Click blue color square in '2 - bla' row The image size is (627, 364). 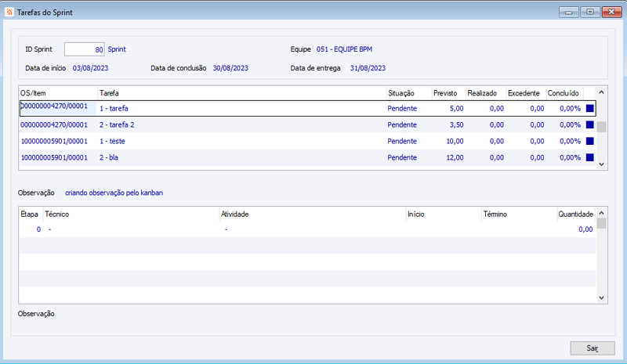[x=590, y=157]
